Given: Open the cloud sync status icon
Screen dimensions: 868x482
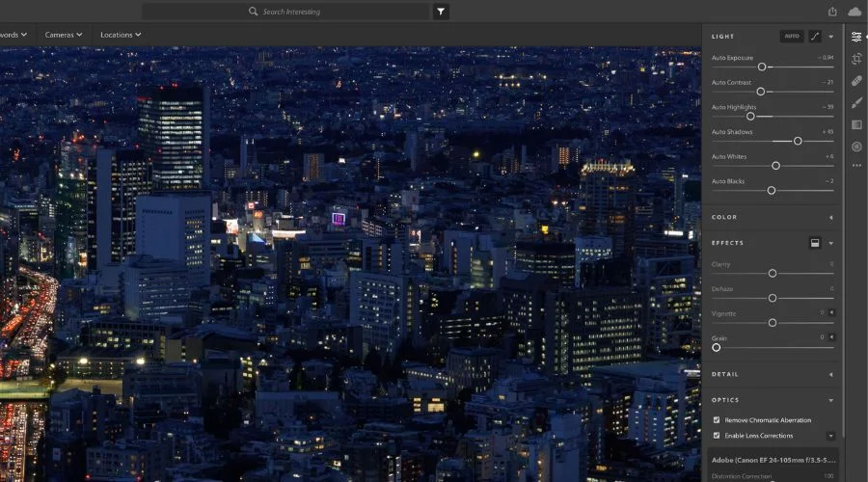Looking at the screenshot, I should tap(854, 11).
